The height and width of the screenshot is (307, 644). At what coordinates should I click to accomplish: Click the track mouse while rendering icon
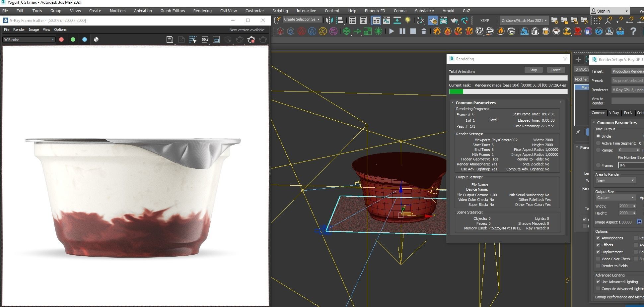[x=193, y=39]
